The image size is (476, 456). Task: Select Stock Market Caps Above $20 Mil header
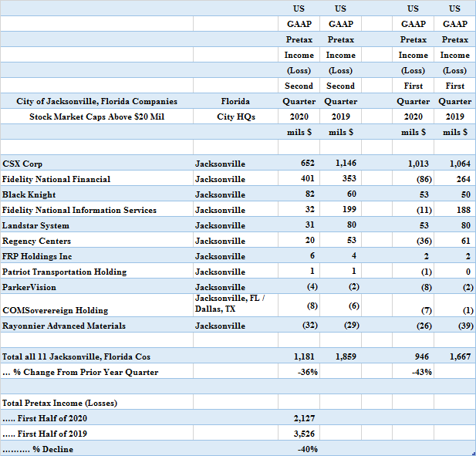(x=97, y=117)
